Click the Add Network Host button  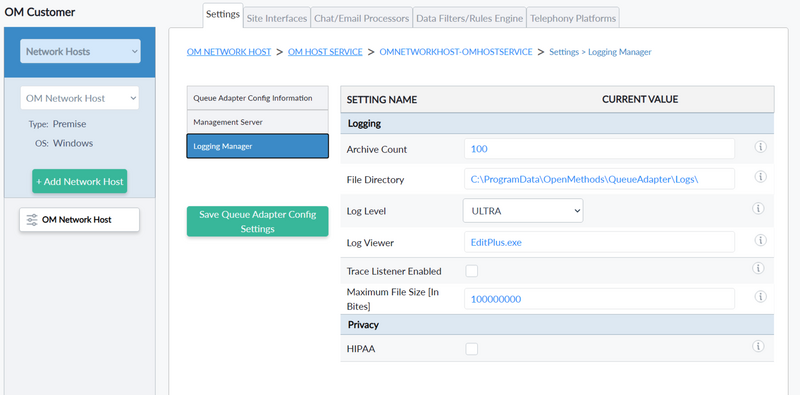pyautogui.click(x=80, y=181)
